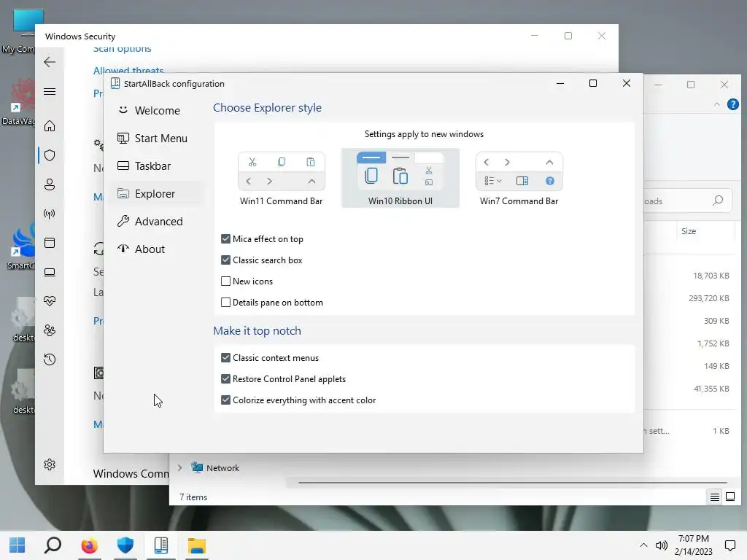Expand the Network tree item in Explorer

[x=179, y=467]
